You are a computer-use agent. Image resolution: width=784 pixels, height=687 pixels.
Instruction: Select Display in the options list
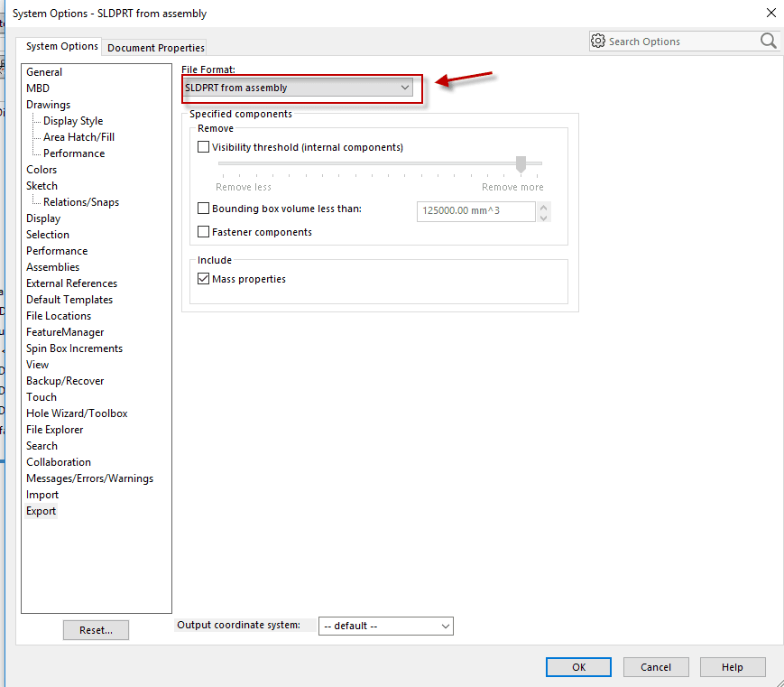(x=43, y=218)
